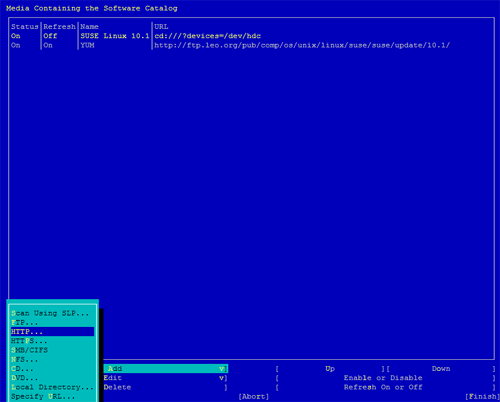This screenshot has width=500, height=402.
Task: Choose SMB/CIFS source type
Action: pyautogui.click(x=52, y=350)
